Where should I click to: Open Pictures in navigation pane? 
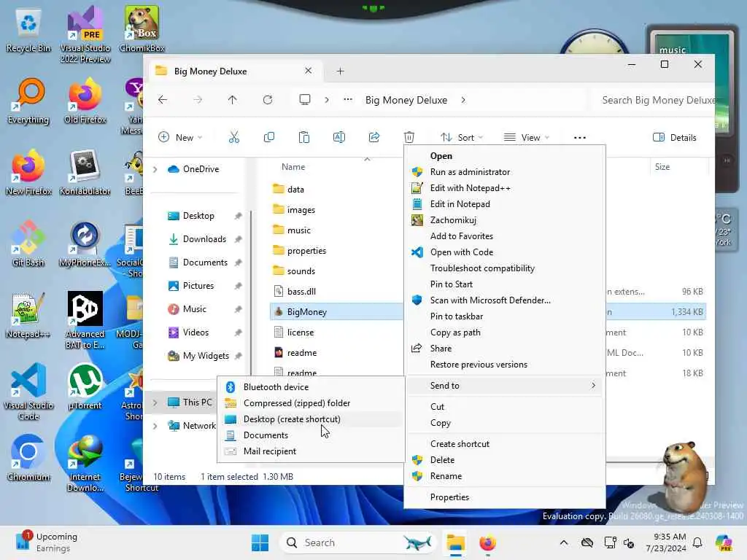199,286
